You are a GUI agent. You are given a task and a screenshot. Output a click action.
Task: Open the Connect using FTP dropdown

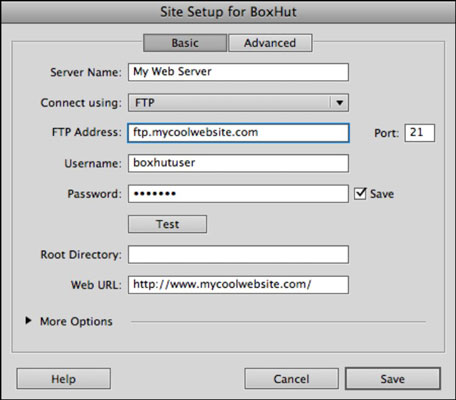pos(238,103)
